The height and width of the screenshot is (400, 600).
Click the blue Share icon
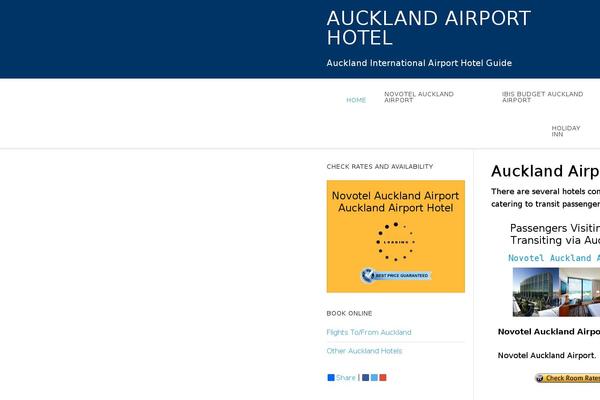(331, 378)
